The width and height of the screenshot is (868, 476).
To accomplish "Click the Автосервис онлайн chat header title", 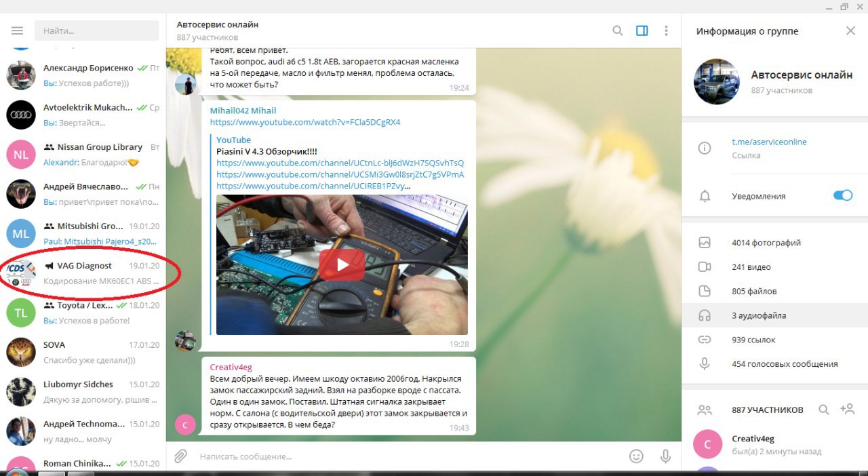I will click(218, 24).
